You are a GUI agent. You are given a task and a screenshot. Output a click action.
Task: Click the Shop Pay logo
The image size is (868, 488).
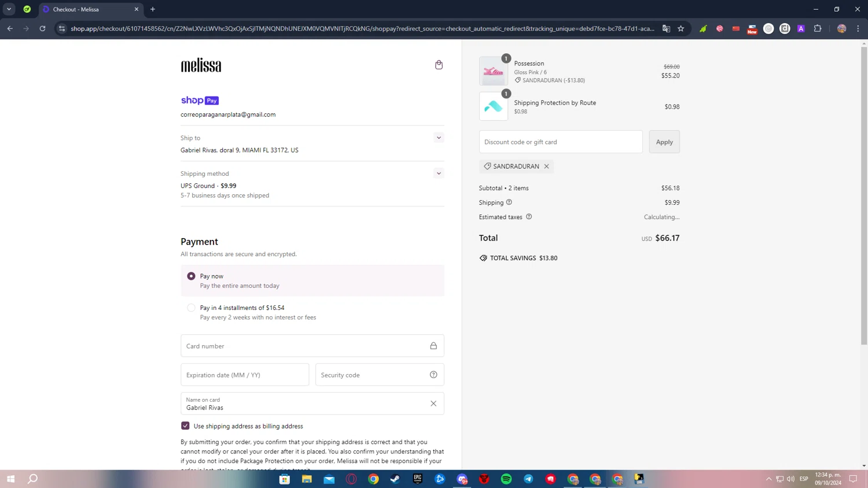pyautogui.click(x=200, y=100)
